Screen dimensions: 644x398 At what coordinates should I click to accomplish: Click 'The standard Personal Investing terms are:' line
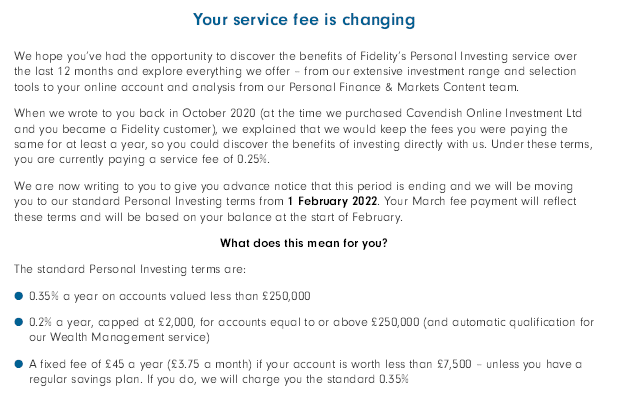[x=130, y=269]
